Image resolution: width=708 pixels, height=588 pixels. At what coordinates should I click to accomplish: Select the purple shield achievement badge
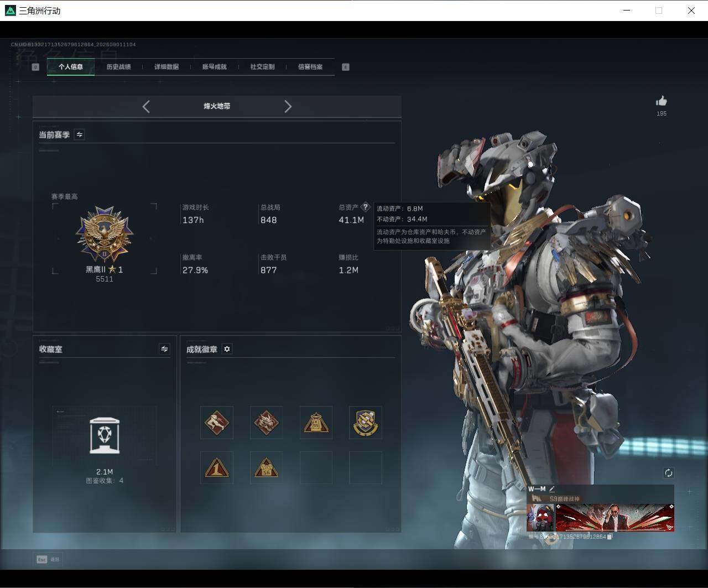click(x=366, y=423)
